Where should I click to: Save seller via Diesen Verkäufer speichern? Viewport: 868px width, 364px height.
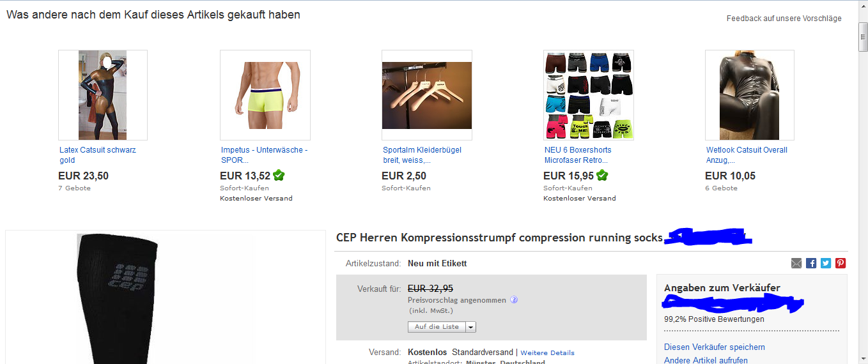pyautogui.click(x=715, y=347)
